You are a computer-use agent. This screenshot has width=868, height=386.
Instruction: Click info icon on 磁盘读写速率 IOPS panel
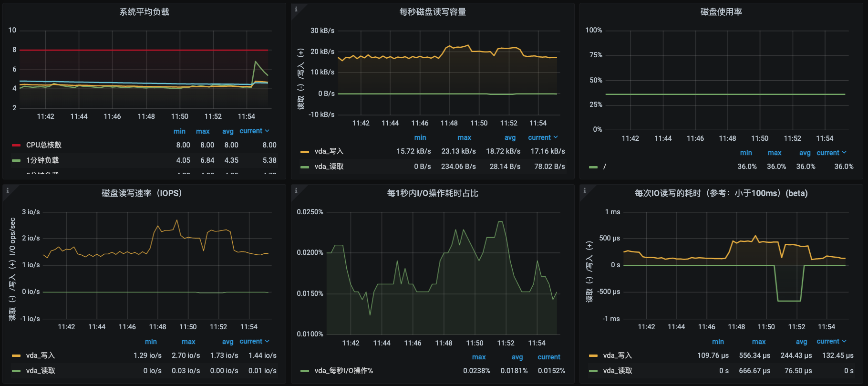pos(7,190)
